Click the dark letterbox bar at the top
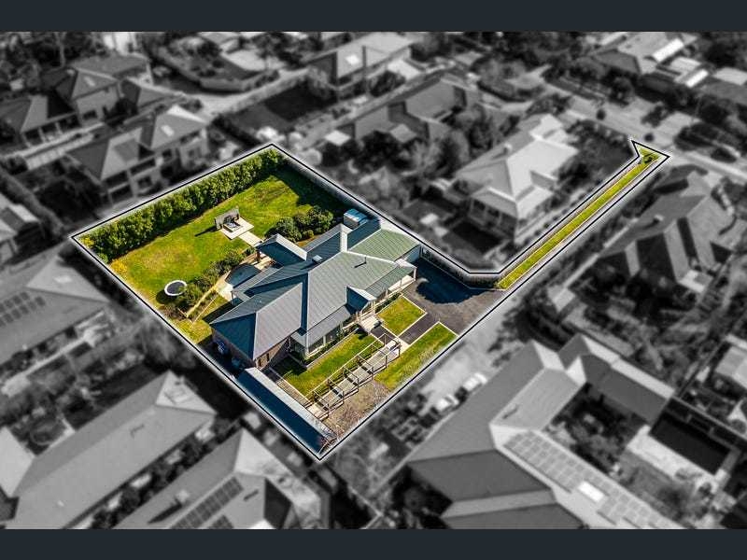Image resolution: width=747 pixels, height=560 pixels. (373, 15)
